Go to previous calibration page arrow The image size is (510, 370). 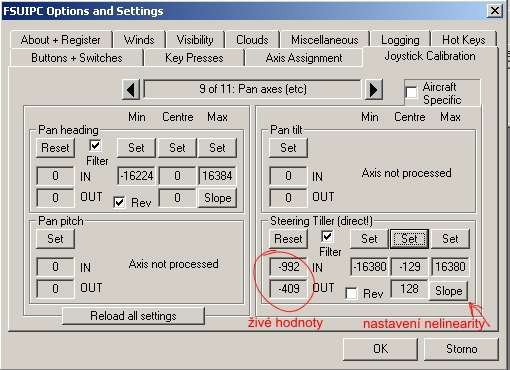click(131, 90)
